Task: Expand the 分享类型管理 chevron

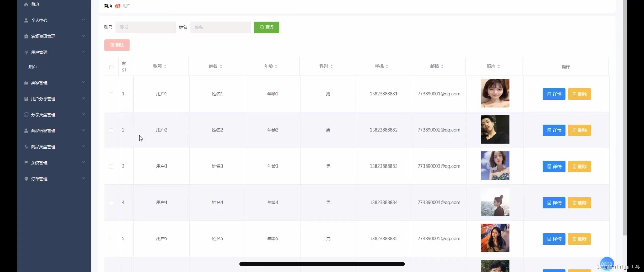Action: pos(83,114)
